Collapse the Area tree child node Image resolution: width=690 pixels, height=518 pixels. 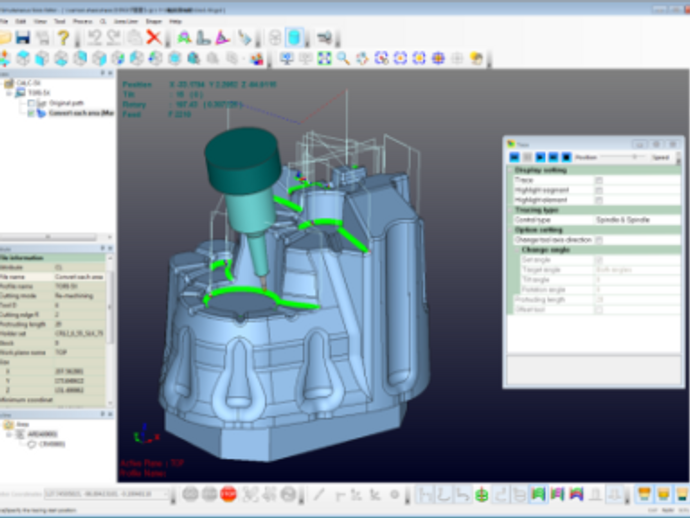point(9,434)
